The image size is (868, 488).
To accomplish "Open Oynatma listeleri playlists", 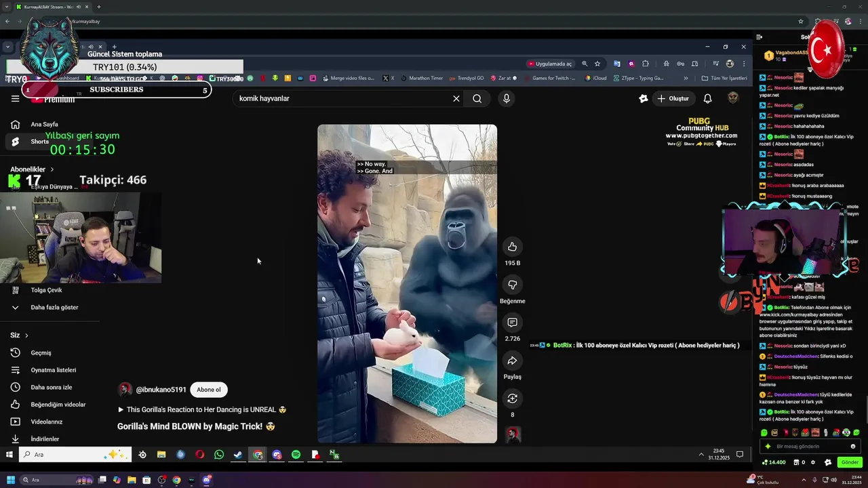I will coord(53,370).
